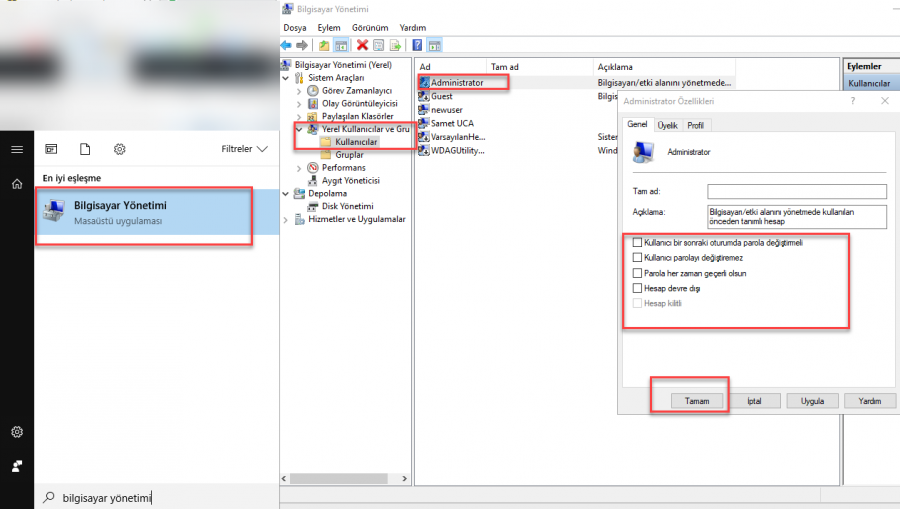The image size is (900, 509).
Task: Collapse the Depolama node
Action: tap(286, 194)
